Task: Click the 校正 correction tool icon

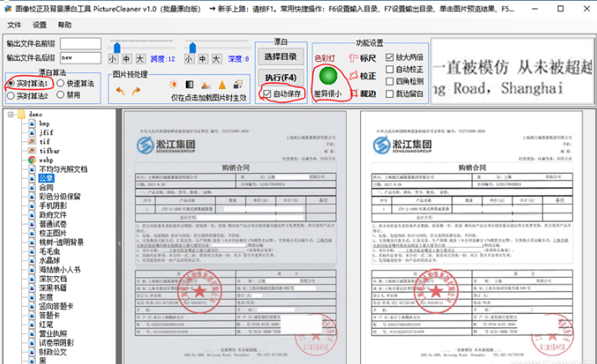Action: click(353, 77)
